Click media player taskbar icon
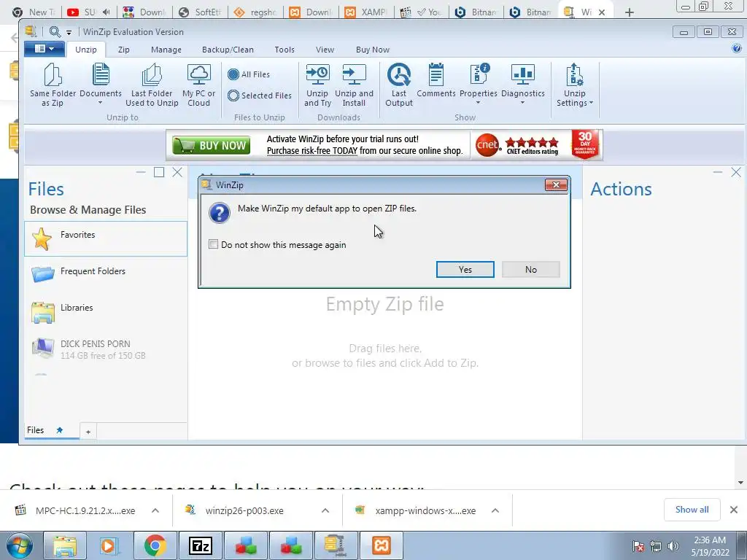Screen dimensions: 747x560 coord(109,545)
